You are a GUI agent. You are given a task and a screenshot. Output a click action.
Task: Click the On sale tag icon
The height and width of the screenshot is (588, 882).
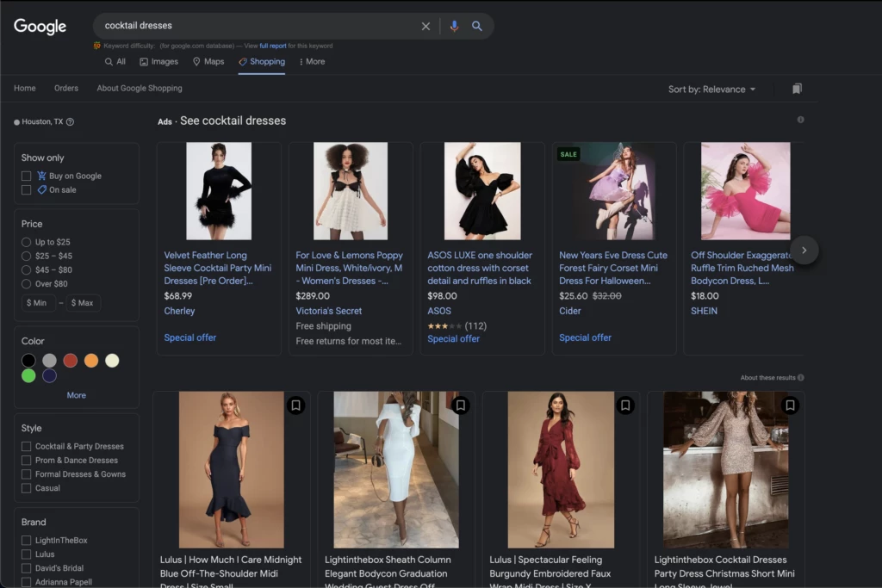[x=41, y=190]
